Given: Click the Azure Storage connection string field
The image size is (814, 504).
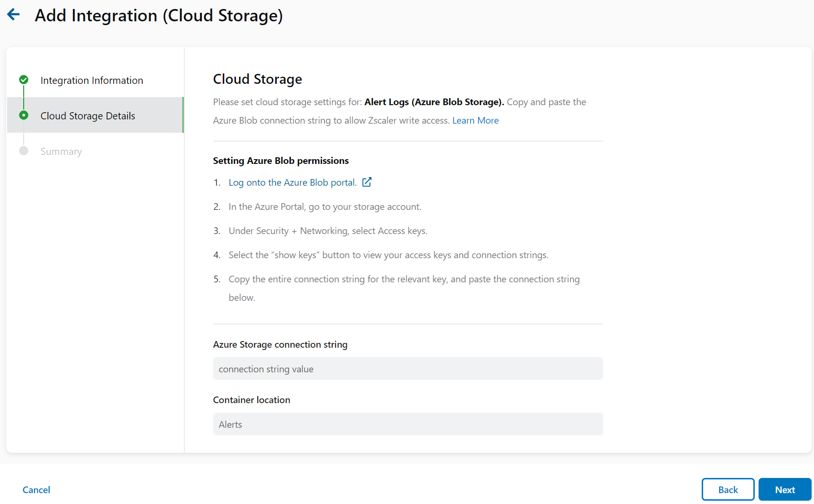Looking at the screenshot, I should pyautogui.click(x=407, y=369).
